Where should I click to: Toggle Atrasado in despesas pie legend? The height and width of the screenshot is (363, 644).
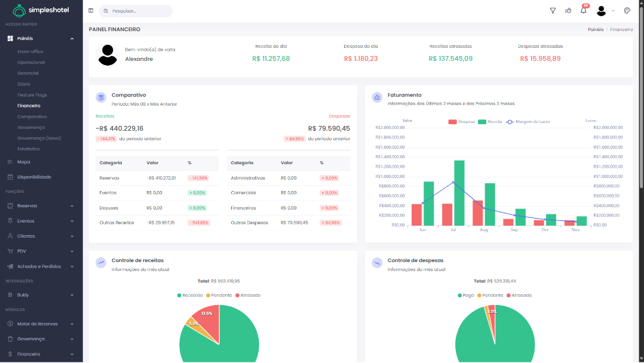point(519,296)
